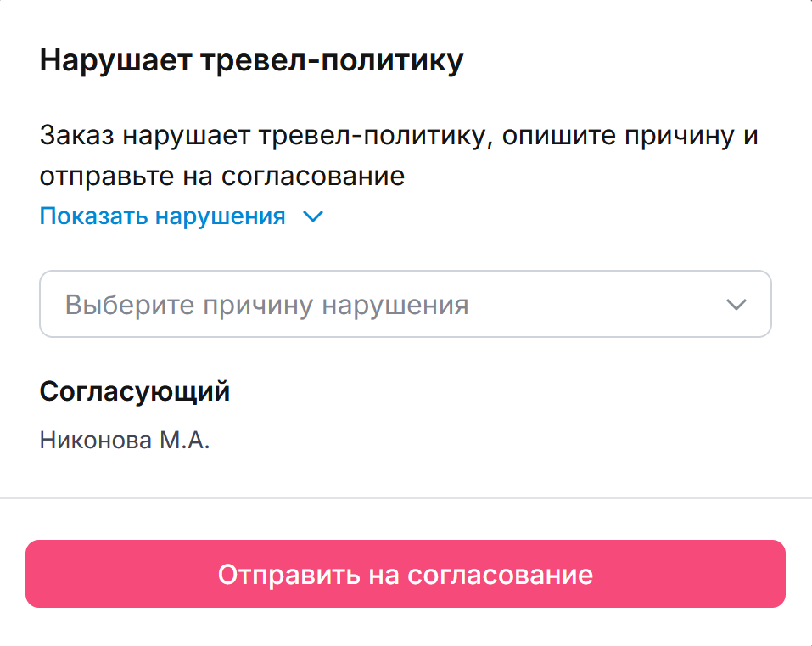Click the arrow icon in the reason field
This screenshot has width=812, height=646.
(736, 304)
